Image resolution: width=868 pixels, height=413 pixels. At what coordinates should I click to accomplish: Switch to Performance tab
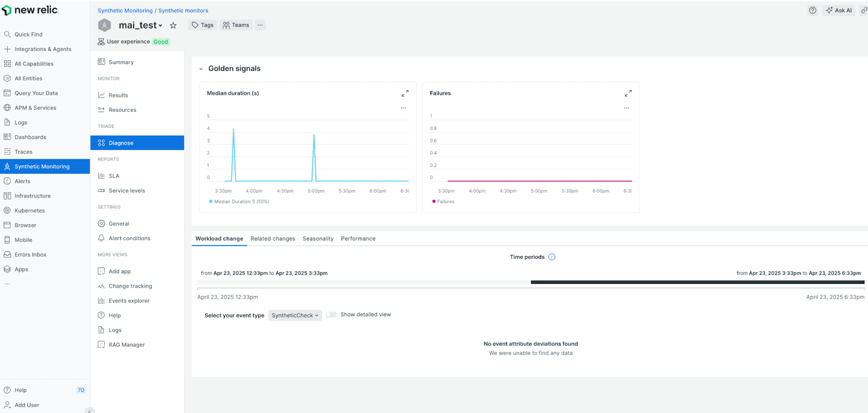[x=358, y=239]
